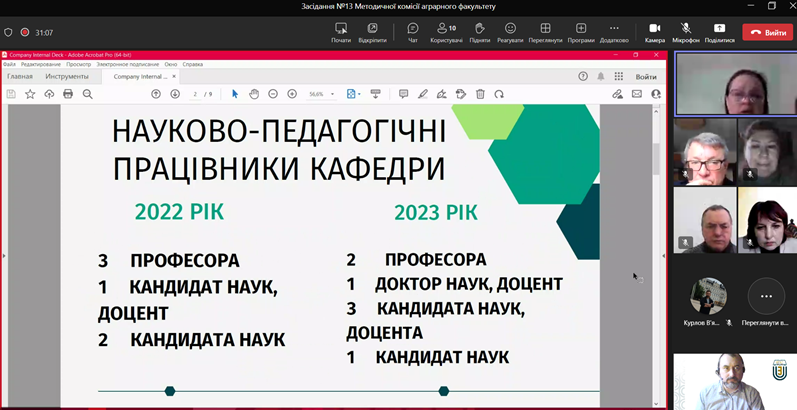Viewport: 797px width, 410px height.
Task: Print the PDF with printer icon
Action: (x=68, y=93)
